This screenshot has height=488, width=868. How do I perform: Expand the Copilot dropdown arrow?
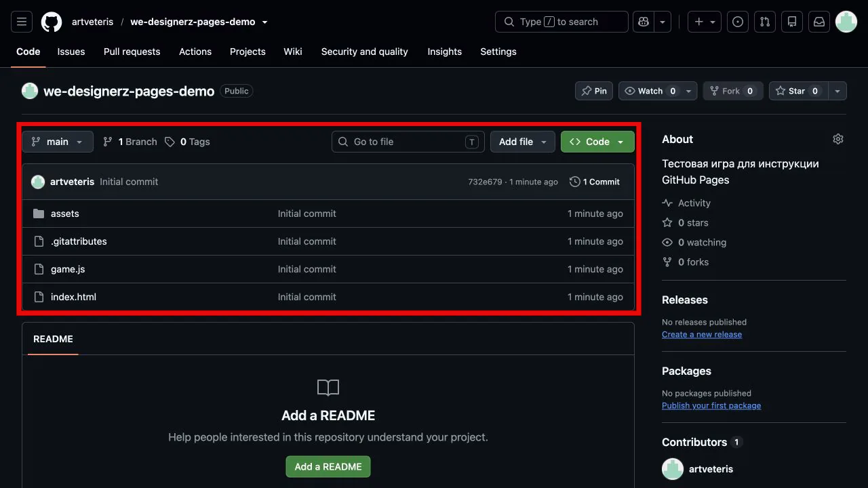(663, 22)
